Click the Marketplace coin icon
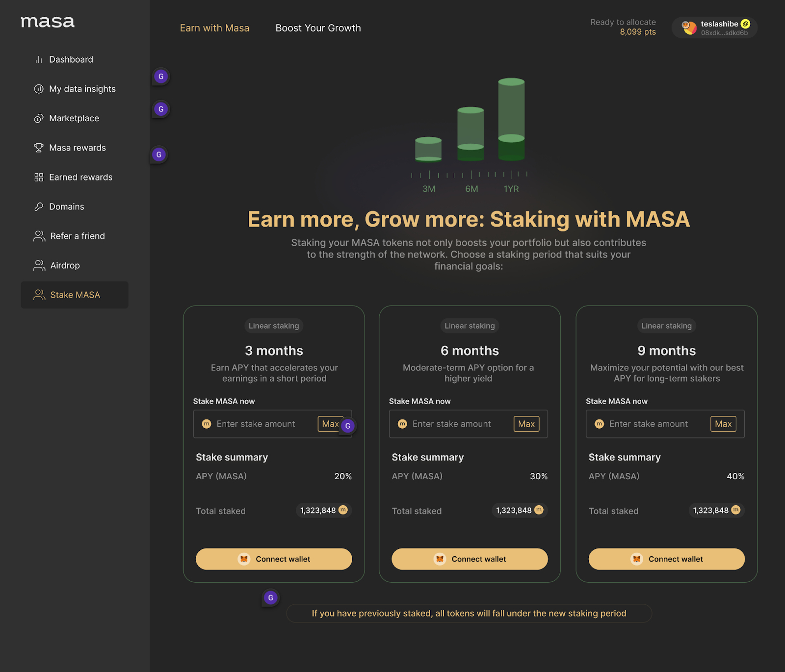Screen dimensions: 785x672 click(39, 118)
